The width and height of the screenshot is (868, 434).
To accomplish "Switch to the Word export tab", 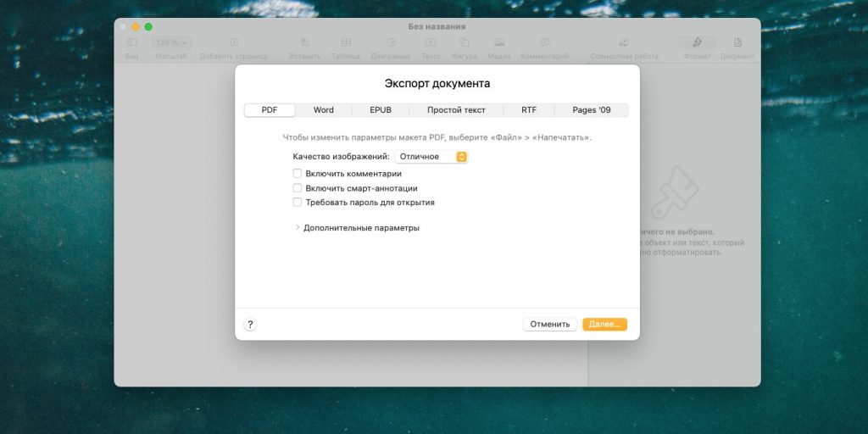I will 323,110.
